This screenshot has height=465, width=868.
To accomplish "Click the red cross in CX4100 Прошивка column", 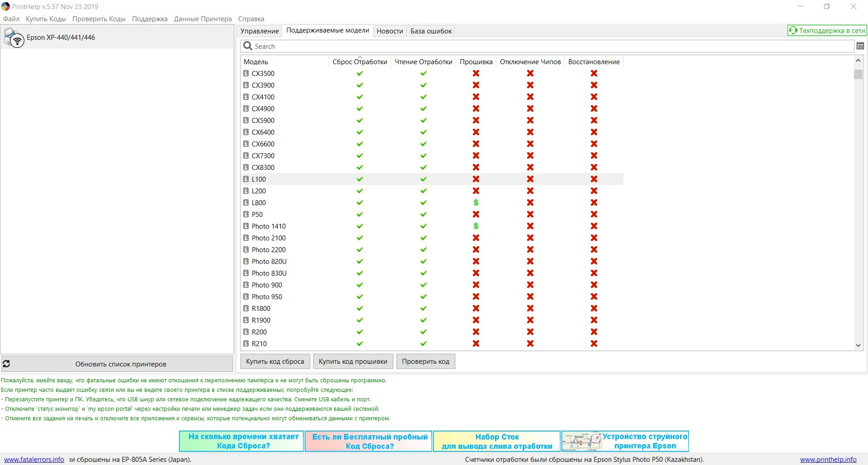I will 476,97.
